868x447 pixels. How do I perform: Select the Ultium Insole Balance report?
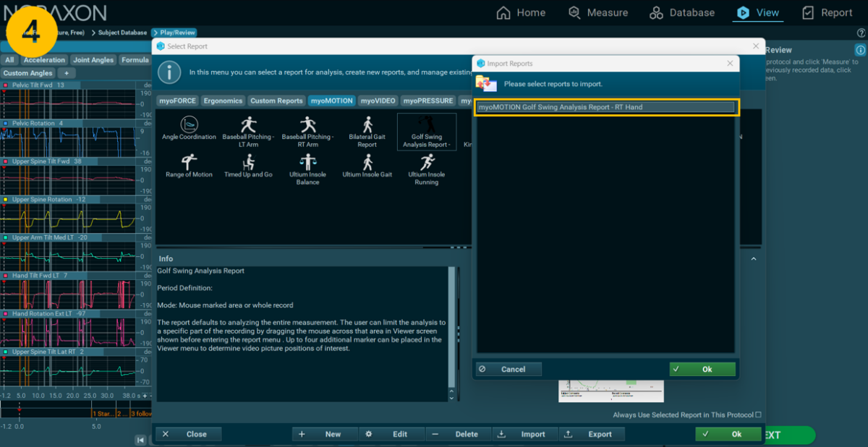tap(307, 170)
